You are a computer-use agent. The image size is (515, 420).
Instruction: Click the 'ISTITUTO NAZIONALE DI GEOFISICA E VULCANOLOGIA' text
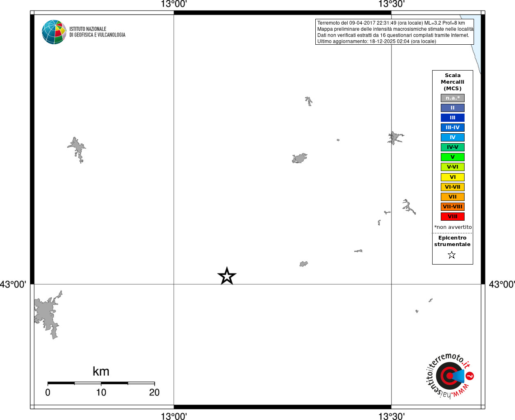[x=97, y=32]
